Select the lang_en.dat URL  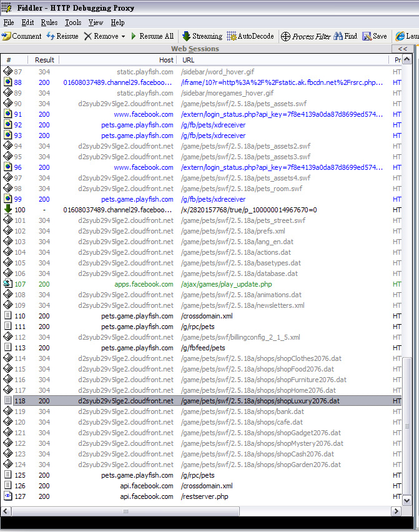pos(237,242)
